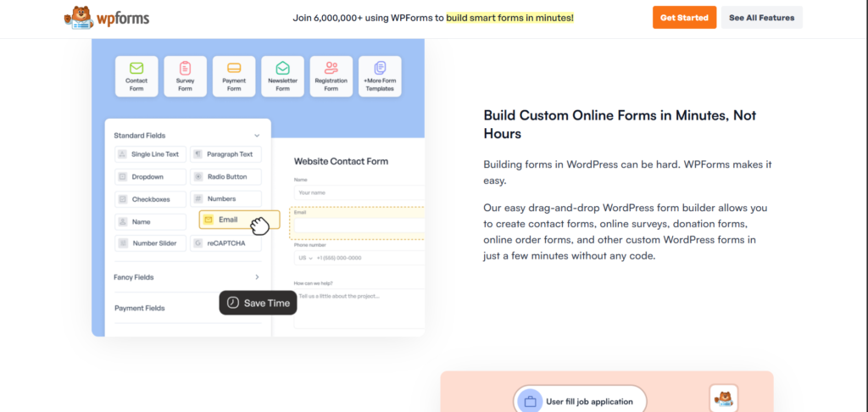Click the small bear mascot icon
This screenshot has height=412, width=868.
(724, 398)
